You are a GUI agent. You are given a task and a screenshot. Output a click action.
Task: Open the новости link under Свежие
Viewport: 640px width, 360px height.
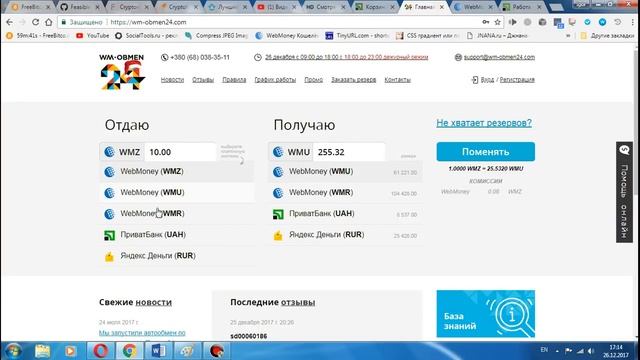(153, 302)
